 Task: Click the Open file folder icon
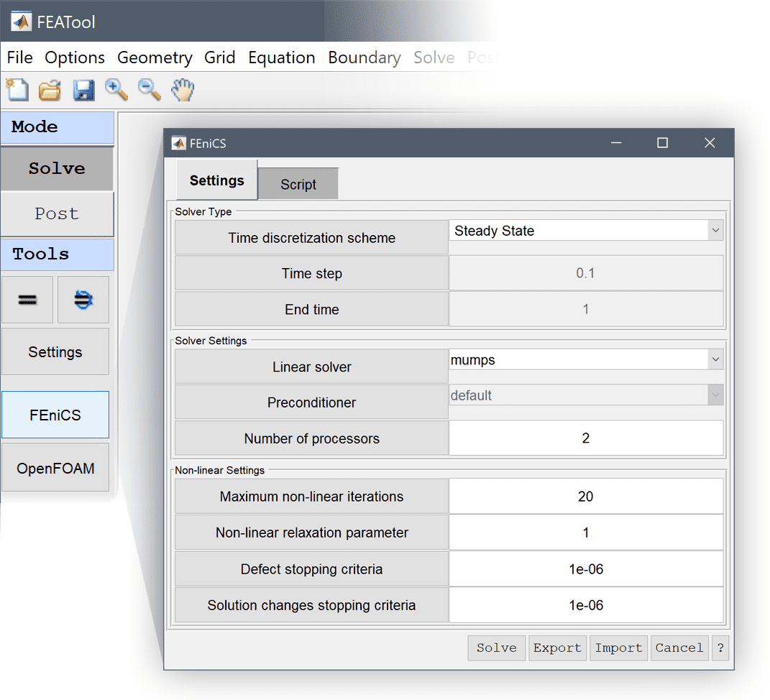(x=50, y=91)
